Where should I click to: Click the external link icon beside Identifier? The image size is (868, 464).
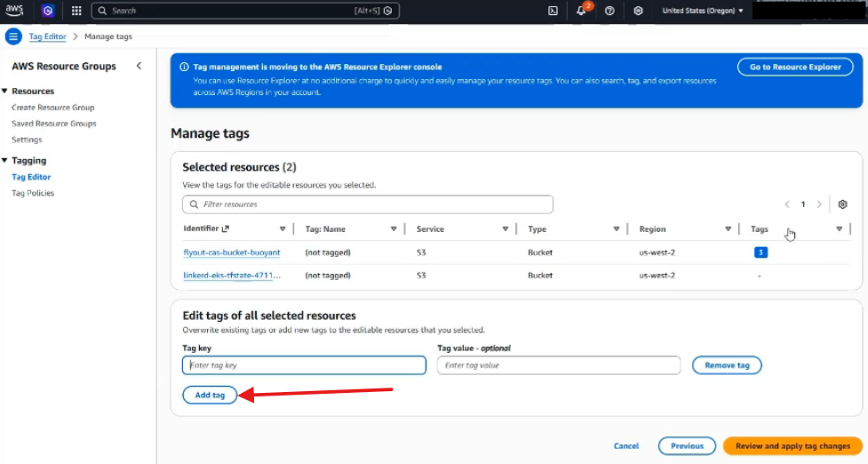pos(226,228)
